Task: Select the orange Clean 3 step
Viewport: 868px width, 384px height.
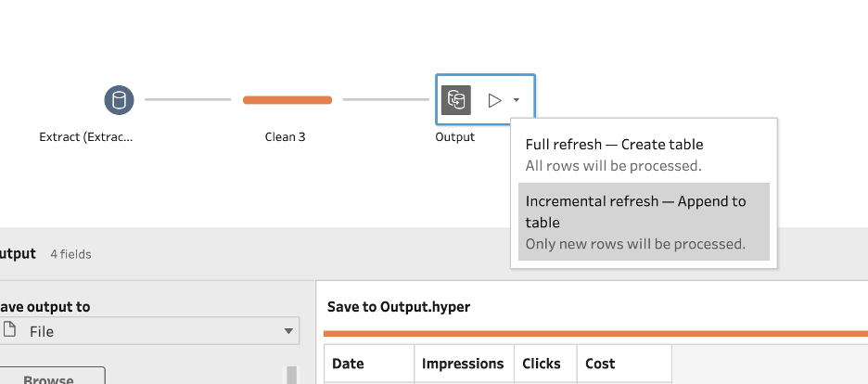Action: click(287, 100)
